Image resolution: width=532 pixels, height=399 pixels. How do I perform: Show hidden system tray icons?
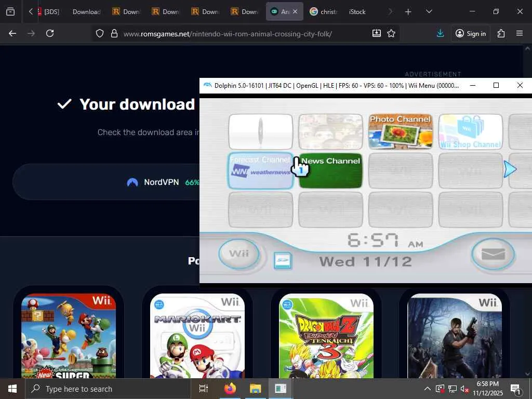428,389
